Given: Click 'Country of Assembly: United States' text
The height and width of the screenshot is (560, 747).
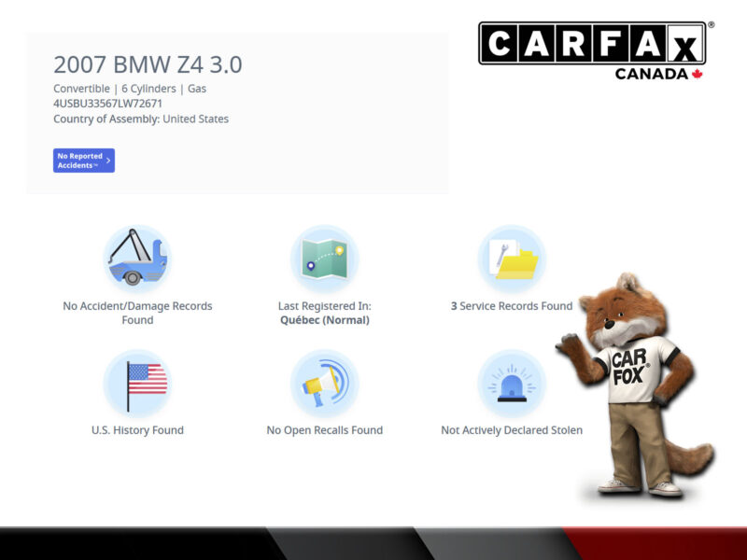Looking at the screenshot, I should pos(141,119).
